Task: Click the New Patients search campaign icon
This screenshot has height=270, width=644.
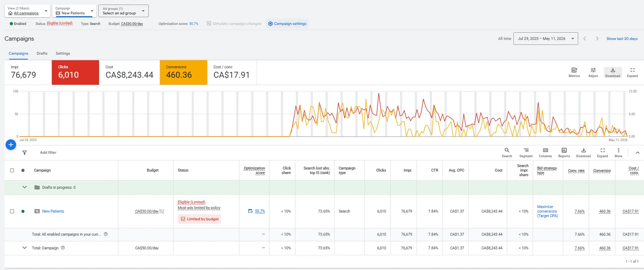Action: 37,211
